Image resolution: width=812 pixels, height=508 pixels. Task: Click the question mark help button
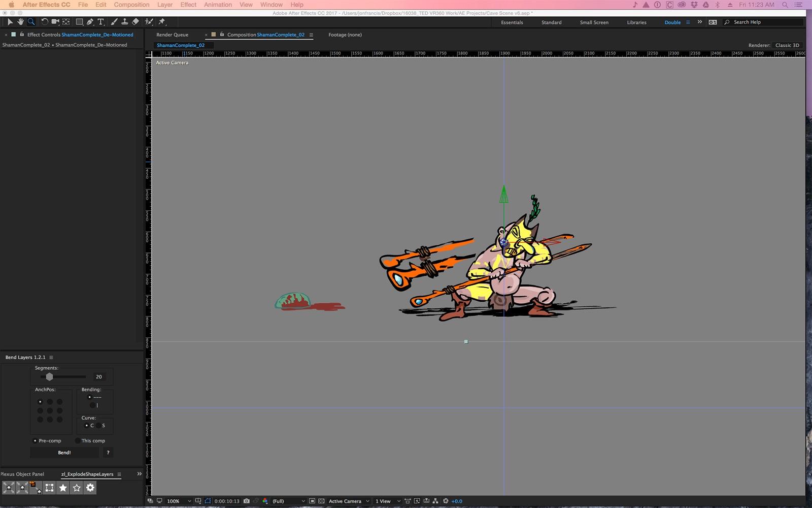tap(108, 453)
